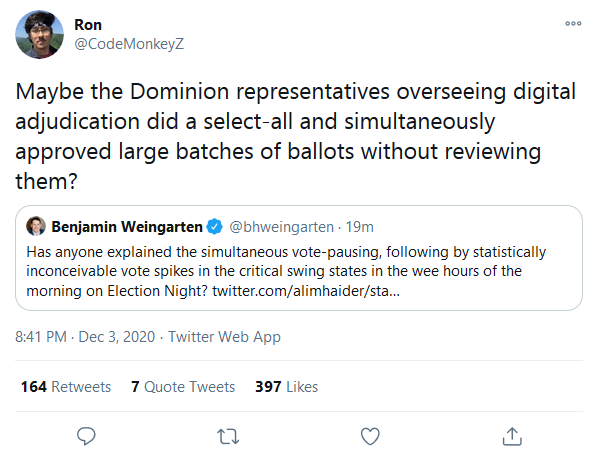The width and height of the screenshot is (598, 460).
Task: Open the twitter.com/alimhaider/sta... link
Action: pos(306,291)
